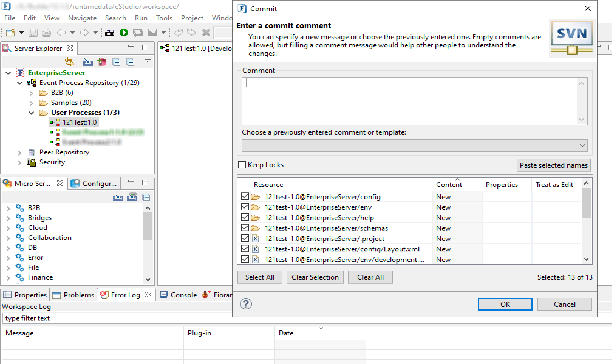This screenshot has height=364, width=612.
Task: Click Collapse All icon in Server Explorer
Action: 130,62
